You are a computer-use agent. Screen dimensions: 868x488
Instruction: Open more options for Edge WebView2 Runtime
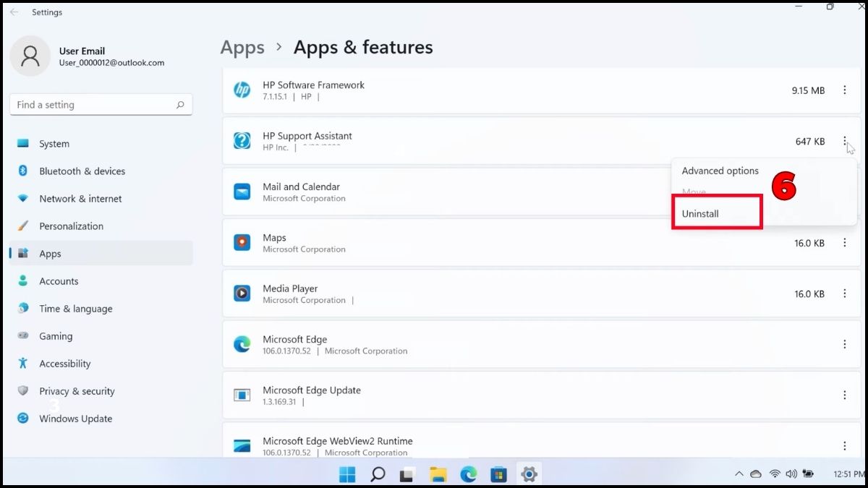click(844, 446)
